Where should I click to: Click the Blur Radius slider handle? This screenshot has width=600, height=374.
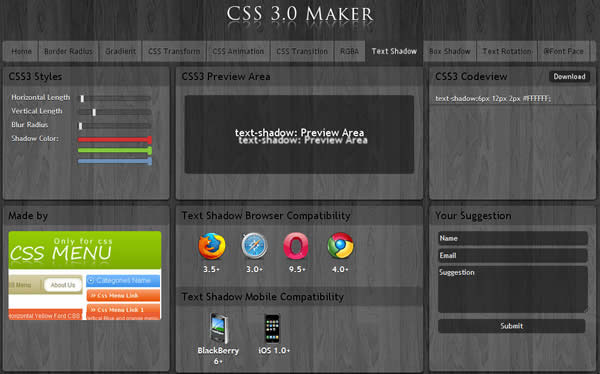tap(80, 126)
